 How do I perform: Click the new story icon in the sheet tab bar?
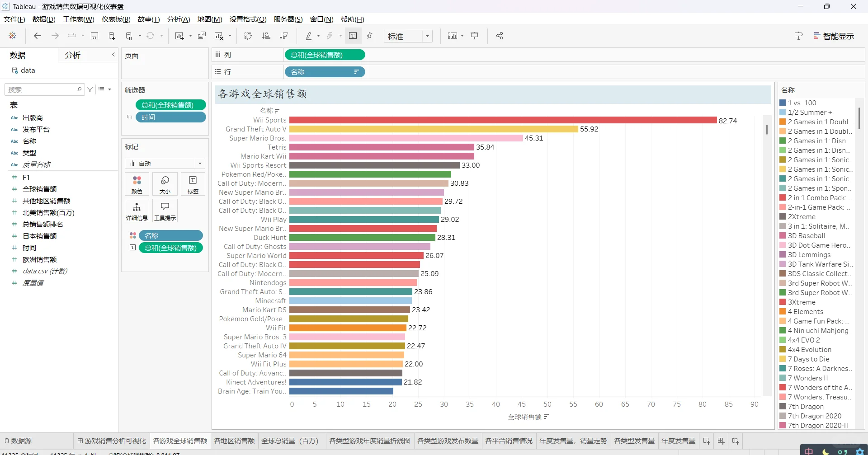click(736, 441)
